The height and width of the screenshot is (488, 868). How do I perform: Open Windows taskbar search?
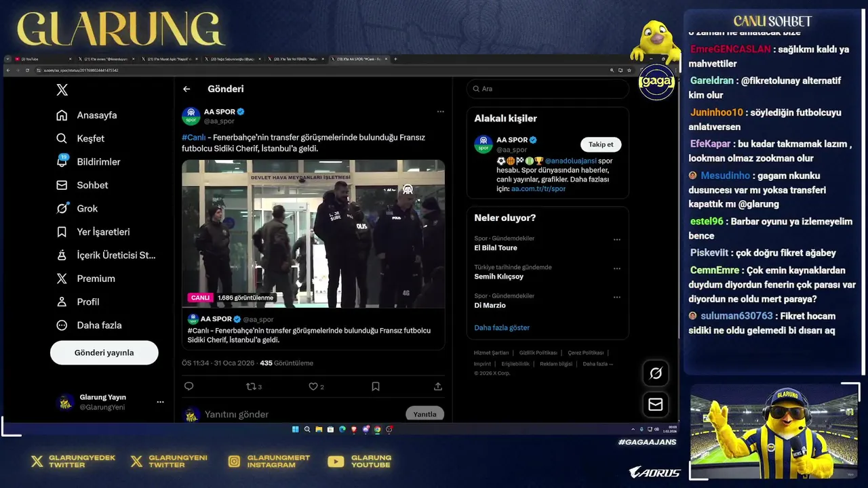pyautogui.click(x=307, y=429)
